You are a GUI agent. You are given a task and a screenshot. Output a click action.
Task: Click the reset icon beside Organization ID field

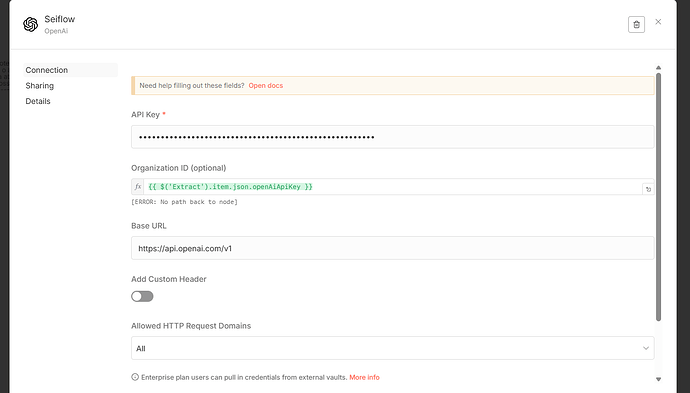click(648, 190)
